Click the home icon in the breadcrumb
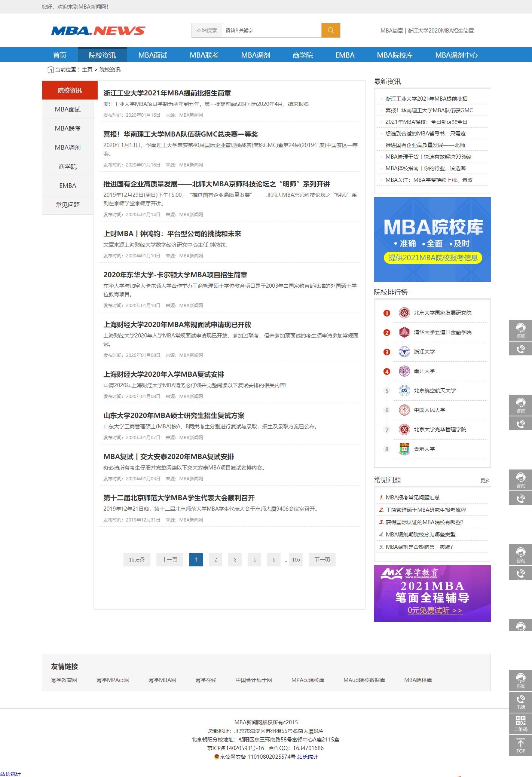Image resolution: width=532 pixels, height=777 pixels. click(x=51, y=70)
